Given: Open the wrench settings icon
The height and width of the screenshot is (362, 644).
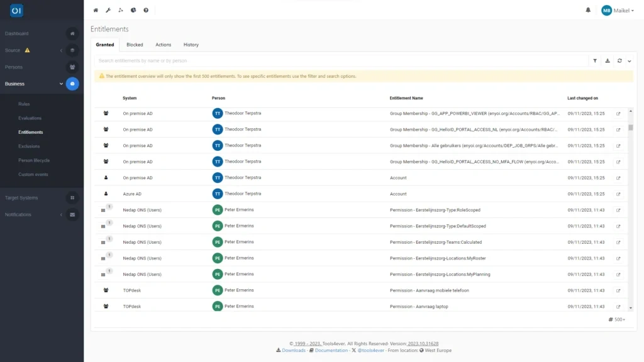Looking at the screenshot, I should point(108,10).
